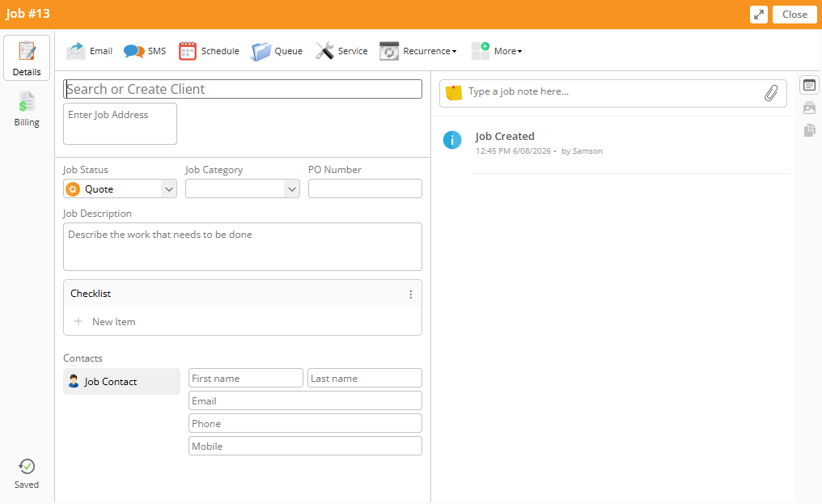Click the Phone field

point(305,423)
